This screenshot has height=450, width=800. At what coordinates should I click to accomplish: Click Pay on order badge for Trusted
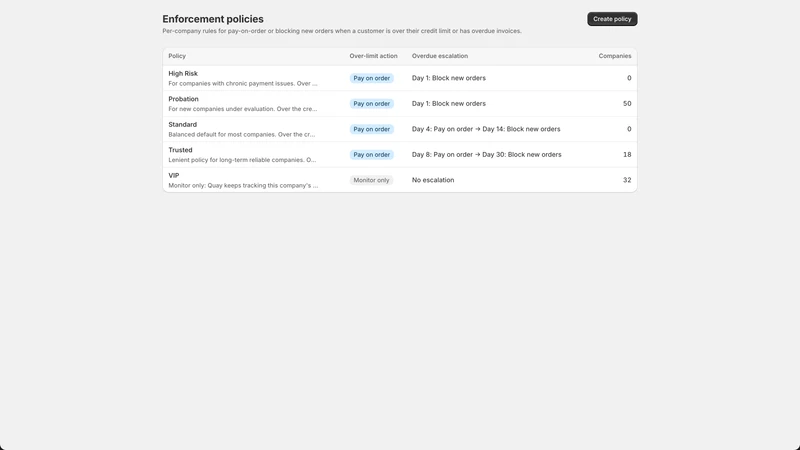pos(371,155)
